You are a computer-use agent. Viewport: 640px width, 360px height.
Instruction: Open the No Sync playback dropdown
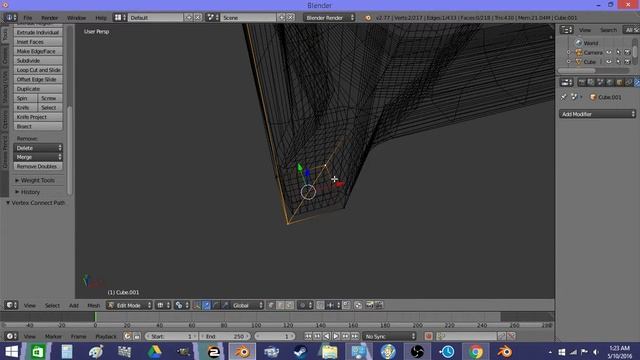[389, 336]
